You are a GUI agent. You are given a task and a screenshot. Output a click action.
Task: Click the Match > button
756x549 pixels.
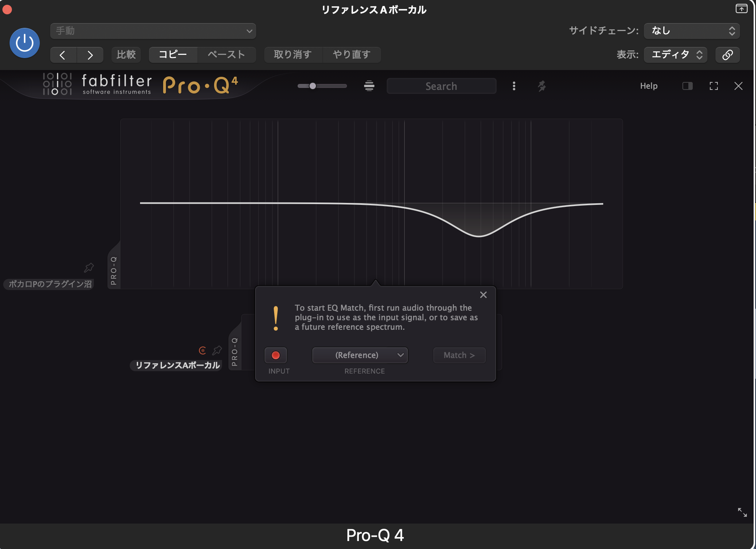(460, 355)
